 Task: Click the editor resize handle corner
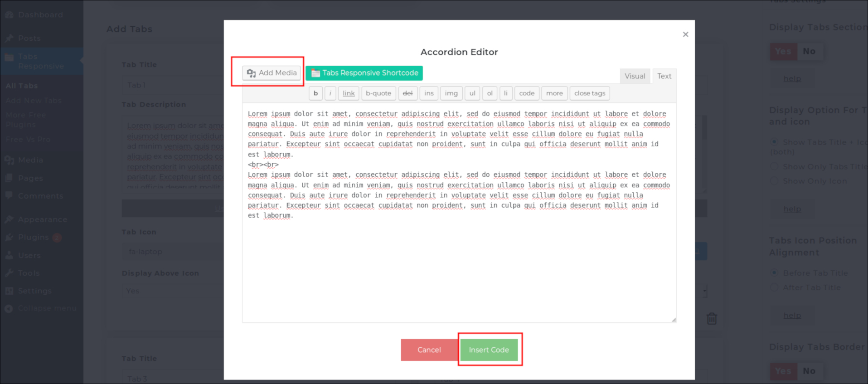click(x=674, y=320)
